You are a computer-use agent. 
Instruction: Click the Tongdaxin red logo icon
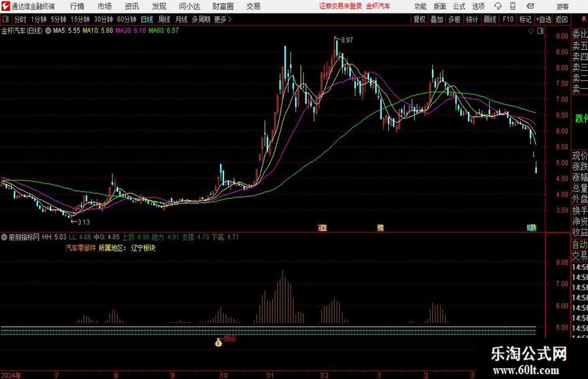(6, 6)
